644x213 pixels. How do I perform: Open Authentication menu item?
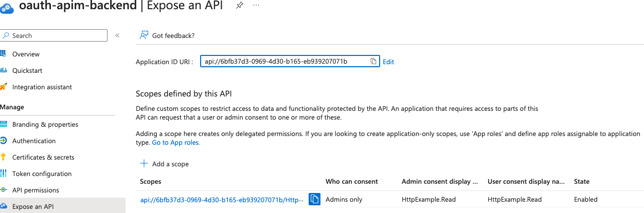coord(34,141)
